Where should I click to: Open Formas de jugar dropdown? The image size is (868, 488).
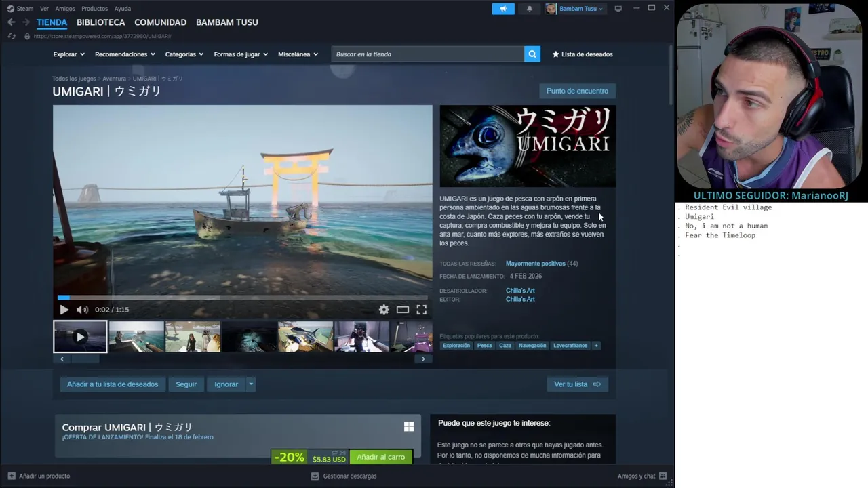(x=241, y=54)
